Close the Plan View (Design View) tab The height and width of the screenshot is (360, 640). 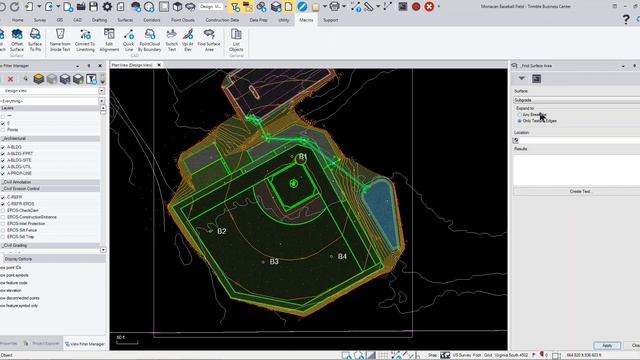click(x=159, y=65)
